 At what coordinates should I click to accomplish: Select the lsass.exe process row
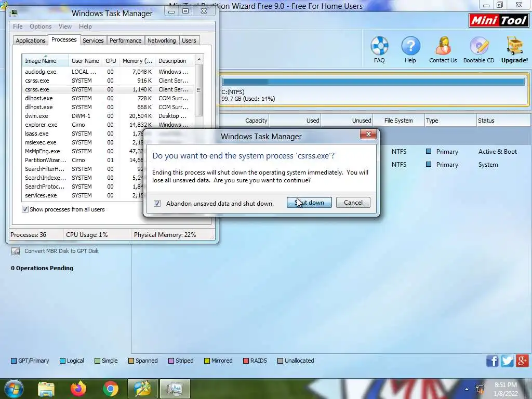pos(83,134)
